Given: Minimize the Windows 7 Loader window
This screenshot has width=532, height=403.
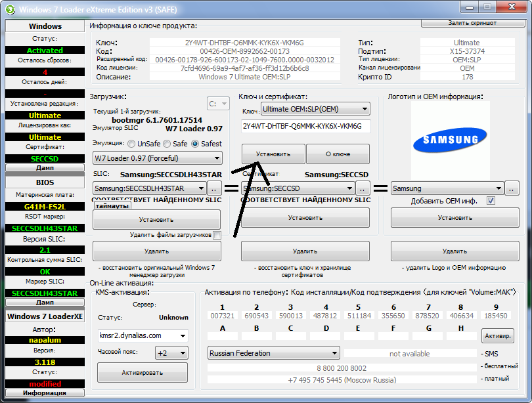Looking at the screenshot, I should (470, 7).
